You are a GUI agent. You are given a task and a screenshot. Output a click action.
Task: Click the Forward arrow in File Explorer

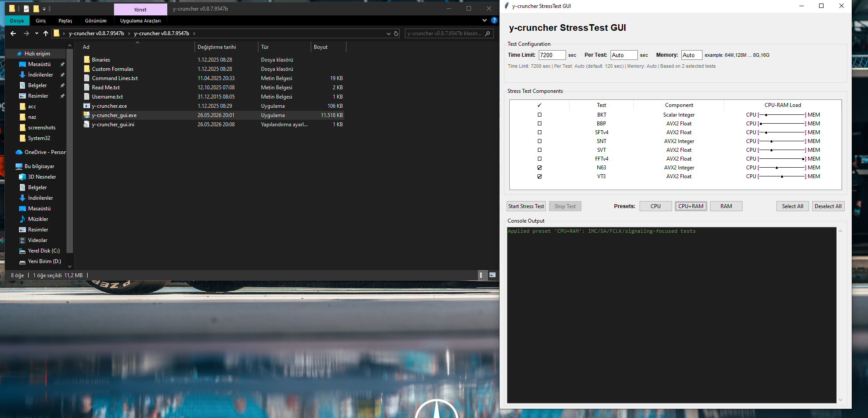(x=26, y=33)
